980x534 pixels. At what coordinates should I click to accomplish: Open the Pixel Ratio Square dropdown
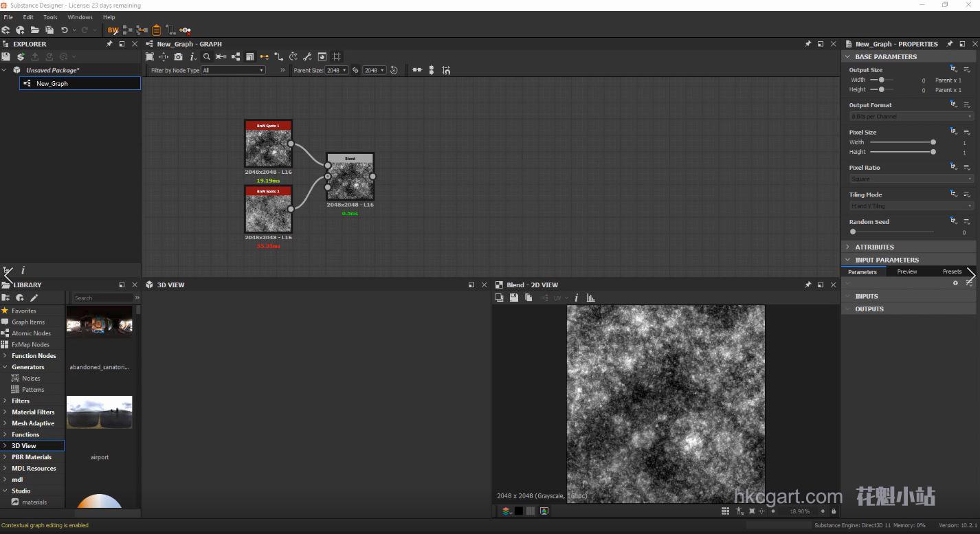tap(911, 179)
